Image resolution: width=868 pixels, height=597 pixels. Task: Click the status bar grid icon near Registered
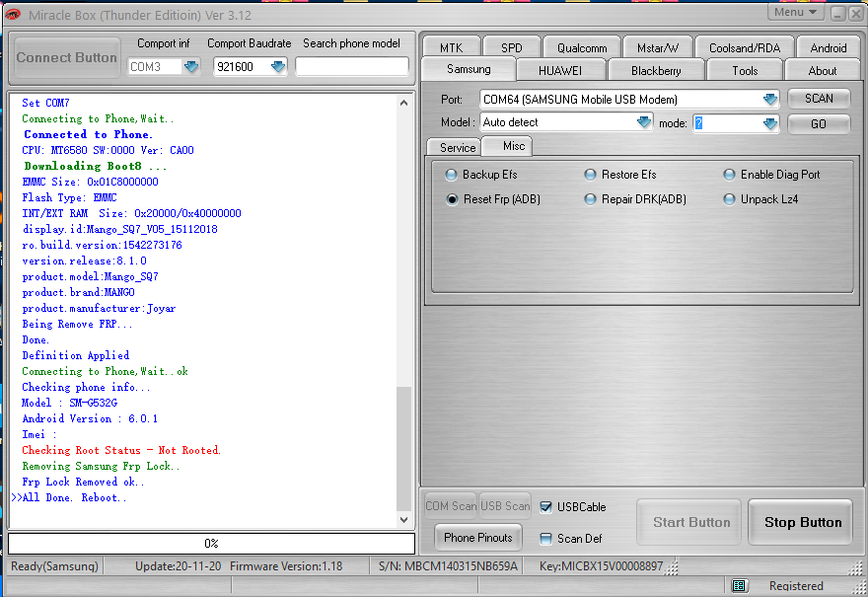[x=739, y=585]
